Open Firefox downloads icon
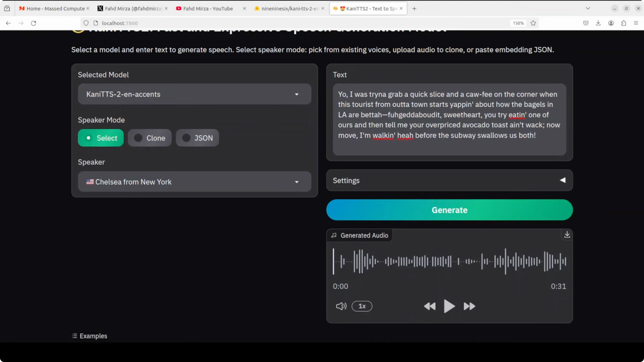644x362 pixels. coord(598,23)
